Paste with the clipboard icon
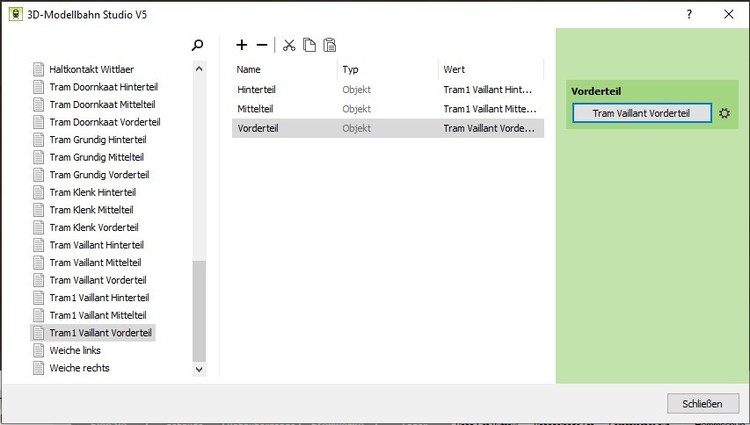 coord(330,44)
